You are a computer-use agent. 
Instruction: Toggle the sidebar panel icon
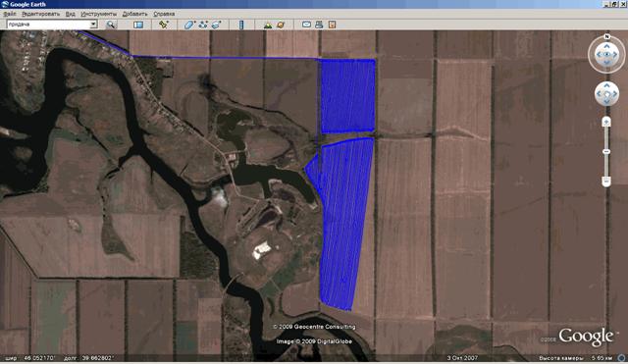(138, 25)
